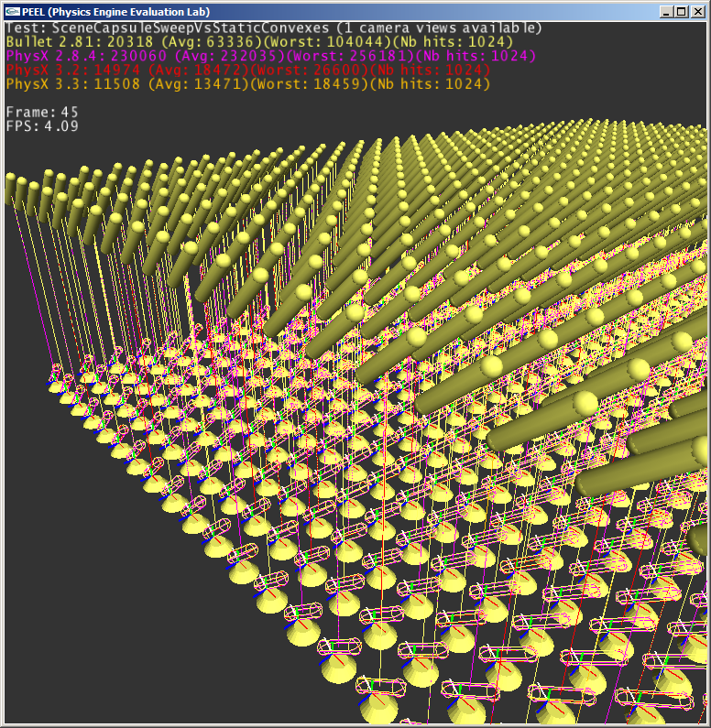Click the FPS: 4.09 readout
The image size is (711, 728).
[x=42, y=125]
